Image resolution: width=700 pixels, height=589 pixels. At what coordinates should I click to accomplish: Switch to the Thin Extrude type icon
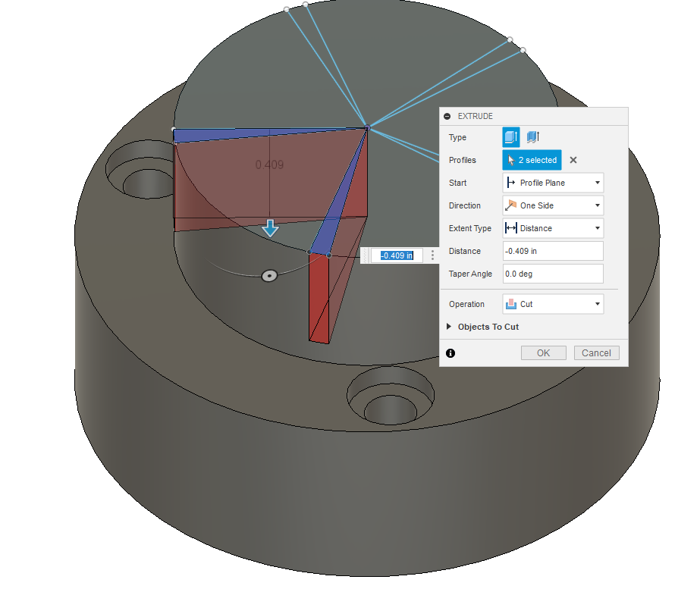(x=532, y=137)
